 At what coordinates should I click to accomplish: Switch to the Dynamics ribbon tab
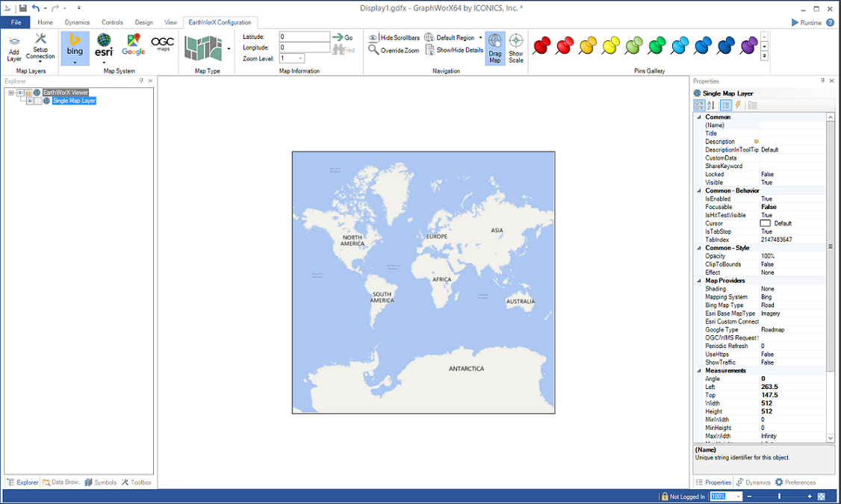tap(77, 22)
